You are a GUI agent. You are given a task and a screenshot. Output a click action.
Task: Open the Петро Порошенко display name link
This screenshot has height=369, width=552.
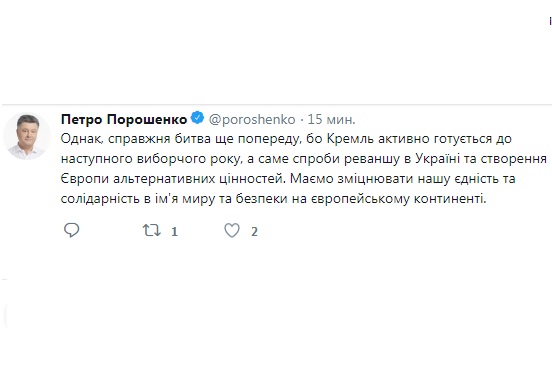point(124,119)
